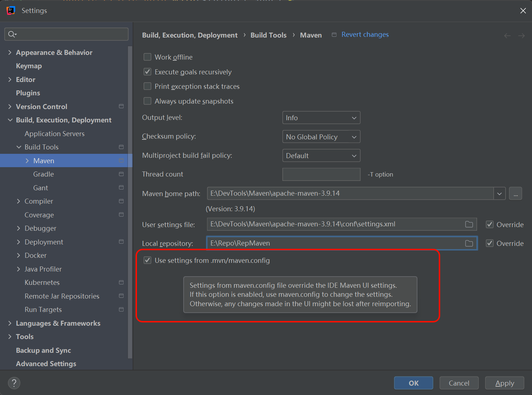This screenshot has width=532, height=395.
Task: Click project-level icon next to Compiler
Action: (121, 201)
